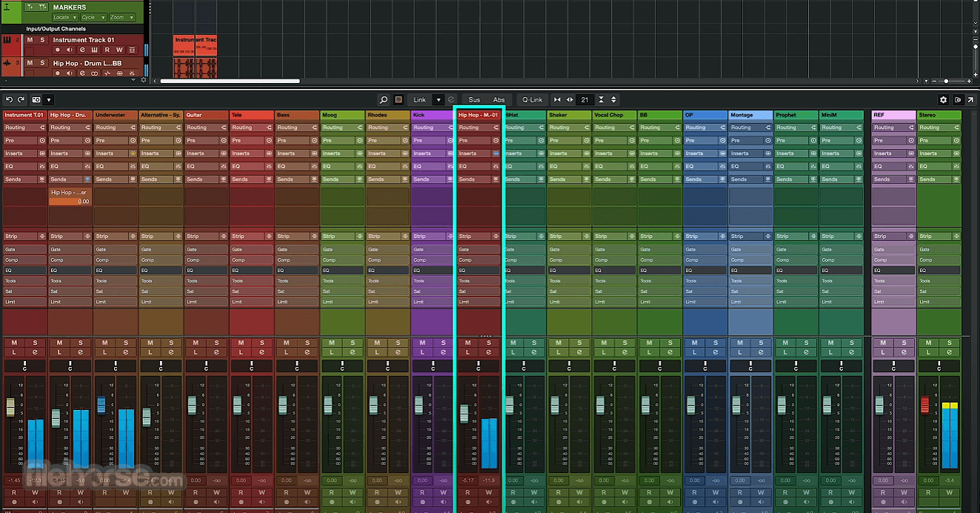Open the Locate dropdown in Markers track
The image size is (980, 513).
pyautogui.click(x=64, y=17)
